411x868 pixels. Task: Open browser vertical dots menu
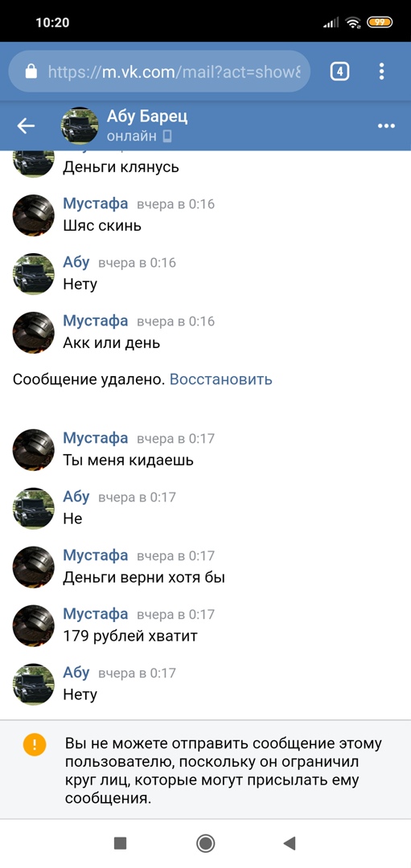point(381,71)
